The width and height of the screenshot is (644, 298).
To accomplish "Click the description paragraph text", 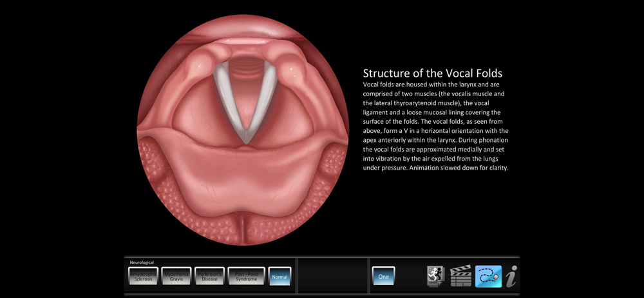I will 436,126.
